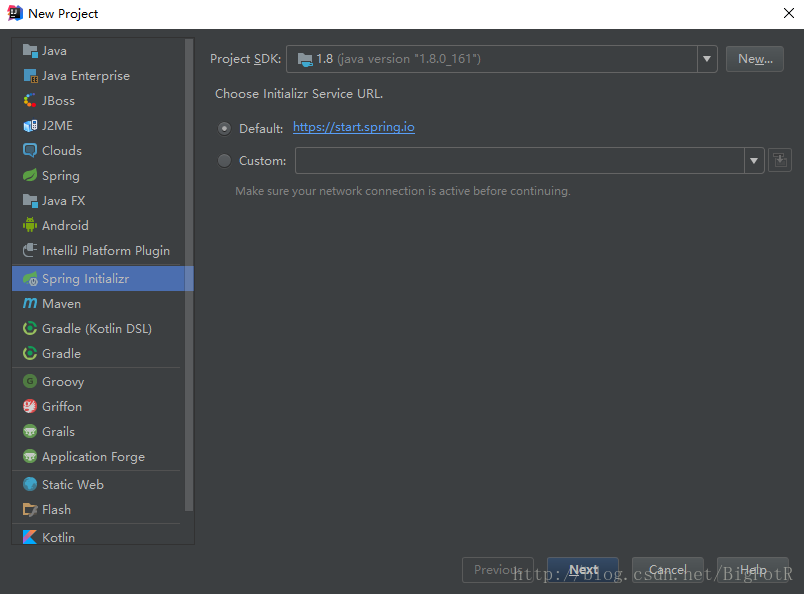Select the Default service URL radio button

point(224,128)
